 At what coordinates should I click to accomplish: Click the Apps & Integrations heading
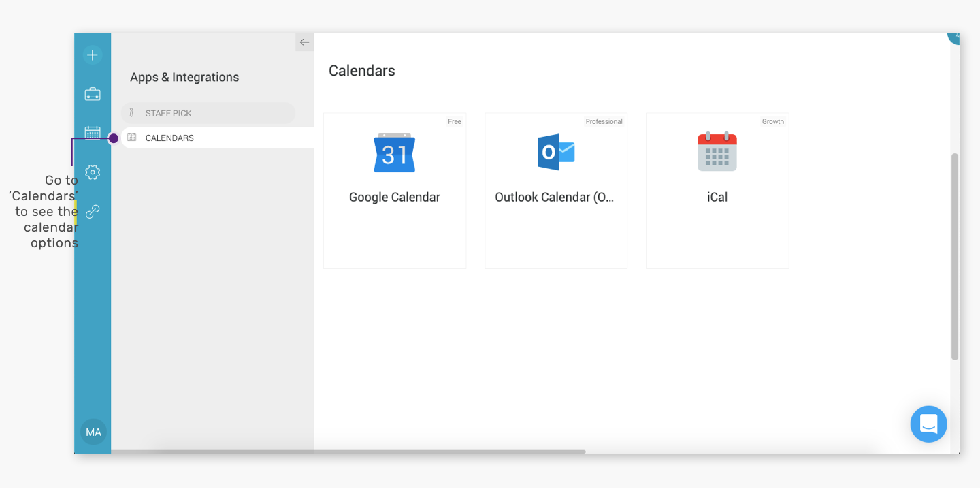pyautogui.click(x=184, y=77)
